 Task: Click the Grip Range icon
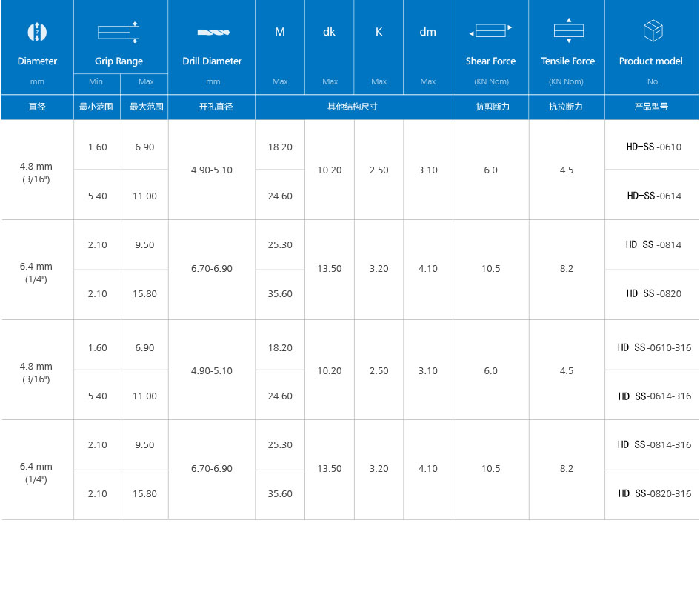(x=119, y=32)
